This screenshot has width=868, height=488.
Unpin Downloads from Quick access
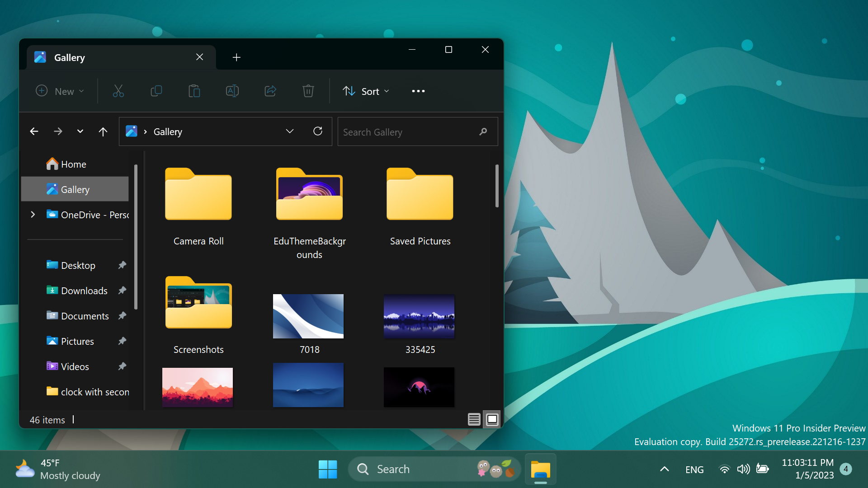[x=122, y=291]
